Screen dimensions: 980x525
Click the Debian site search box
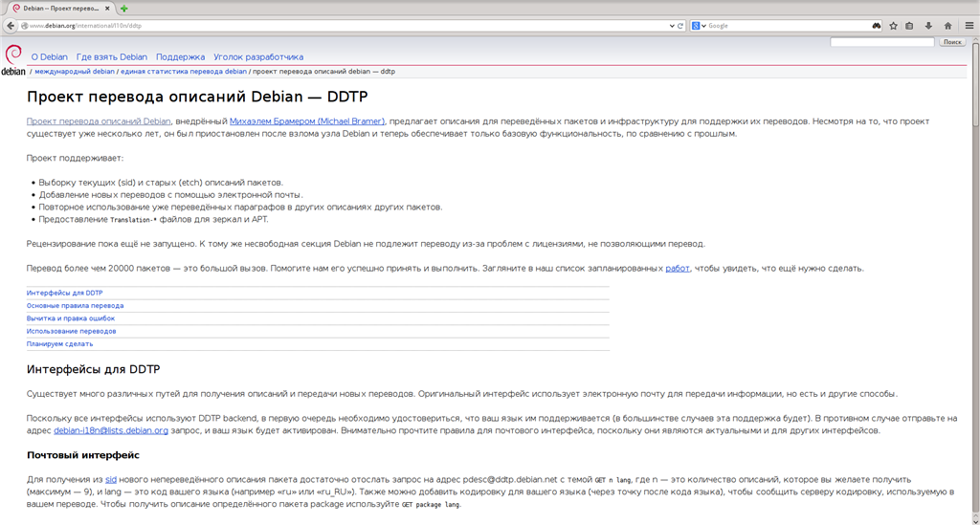point(881,42)
